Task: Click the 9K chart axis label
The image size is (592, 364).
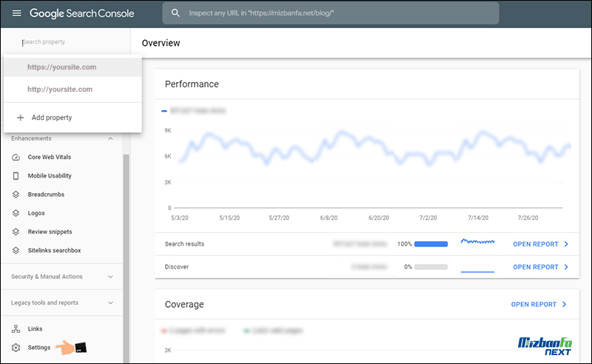Action: pos(168,131)
